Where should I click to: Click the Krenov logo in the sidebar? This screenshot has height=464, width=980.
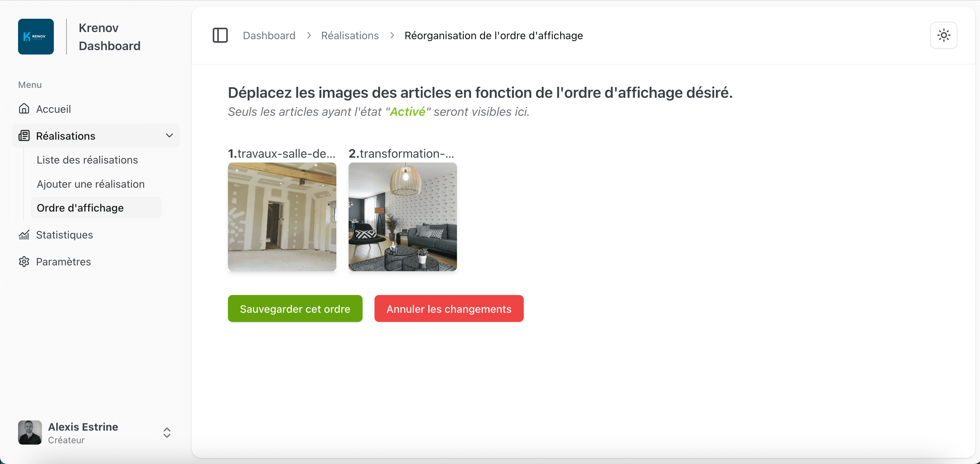[36, 36]
